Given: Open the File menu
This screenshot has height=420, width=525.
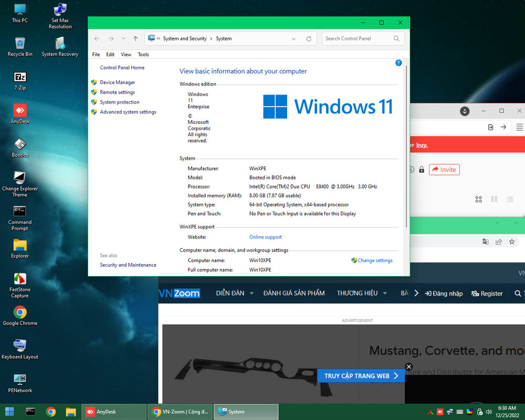Looking at the screenshot, I should (96, 54).
